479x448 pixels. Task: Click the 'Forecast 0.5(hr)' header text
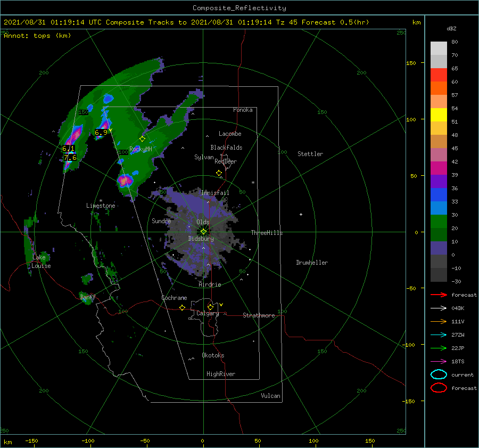pos(335,22)
